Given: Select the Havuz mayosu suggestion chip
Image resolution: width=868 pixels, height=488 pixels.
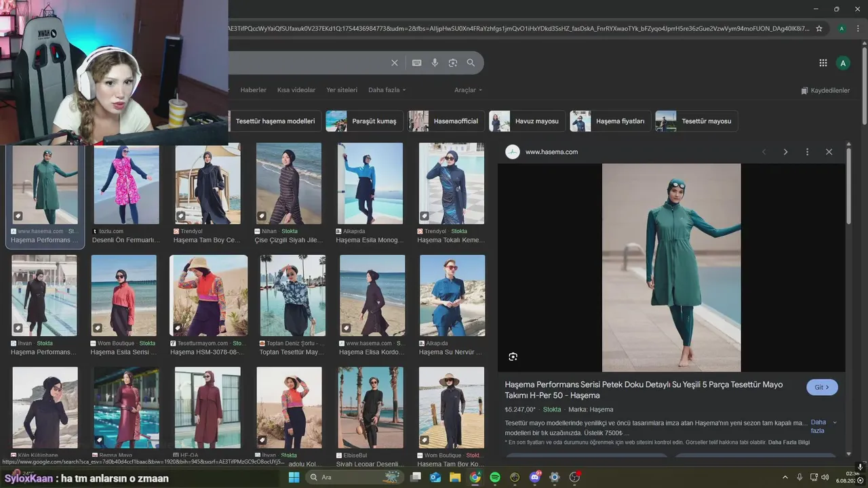Looking at the screenshot, I should tap(527, 121).
